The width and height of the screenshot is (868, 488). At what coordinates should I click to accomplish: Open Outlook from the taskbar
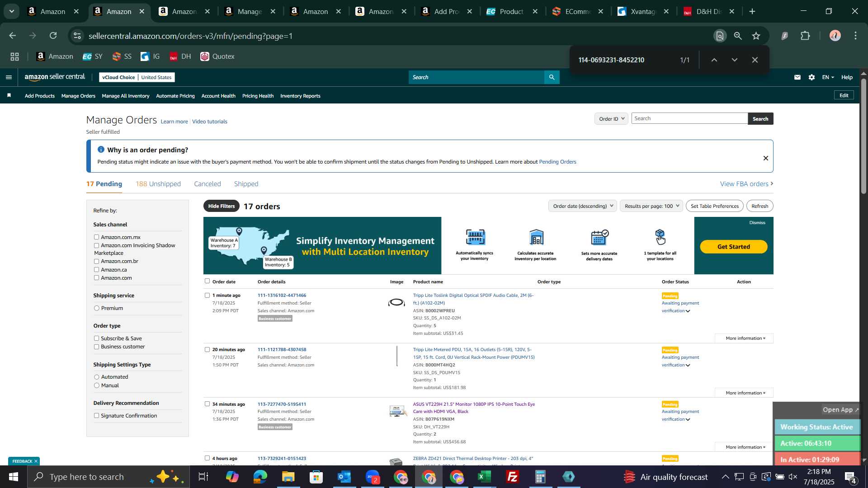tap(344, 477)
